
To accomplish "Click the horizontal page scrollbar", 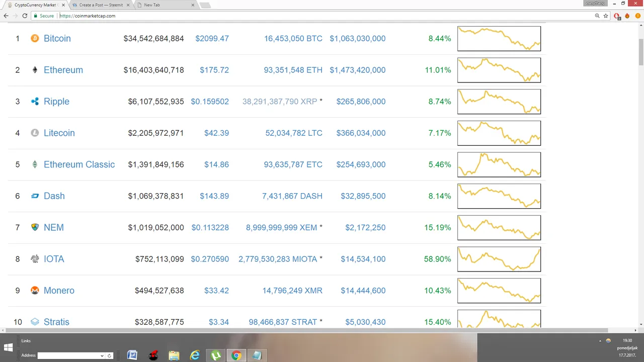I will 306,330.
